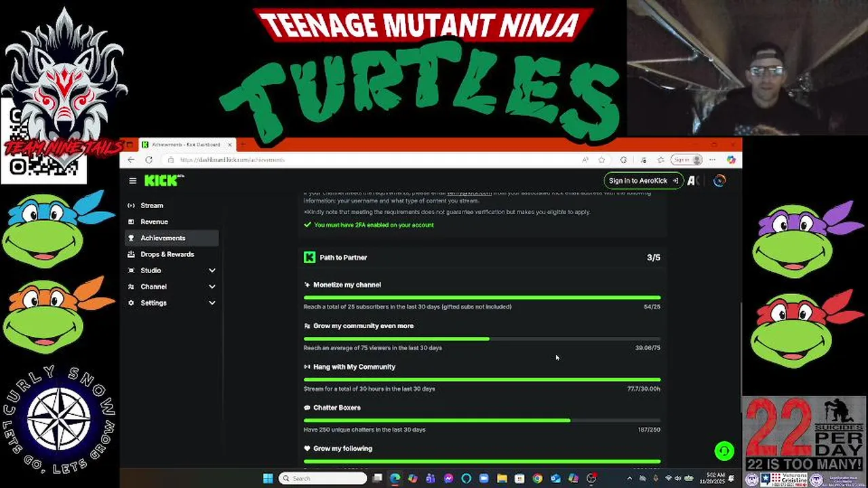Open Drops & Rewards menu item
The image size is (868, 488).
[x=172, y=254]
